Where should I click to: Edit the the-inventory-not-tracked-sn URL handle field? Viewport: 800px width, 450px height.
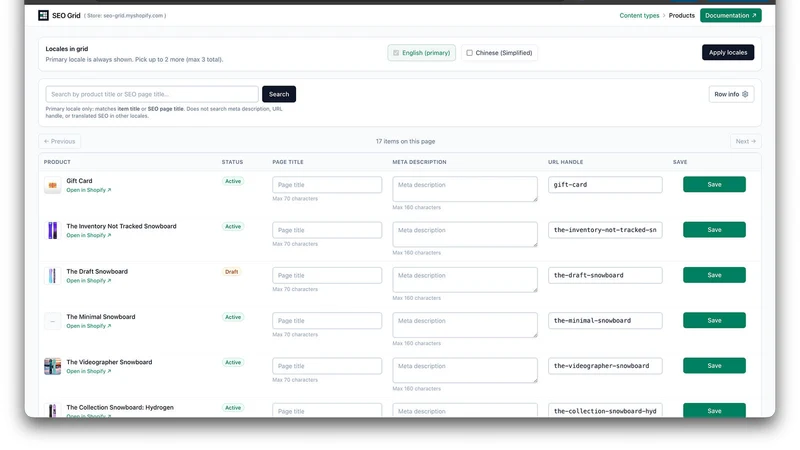point(605,230)
